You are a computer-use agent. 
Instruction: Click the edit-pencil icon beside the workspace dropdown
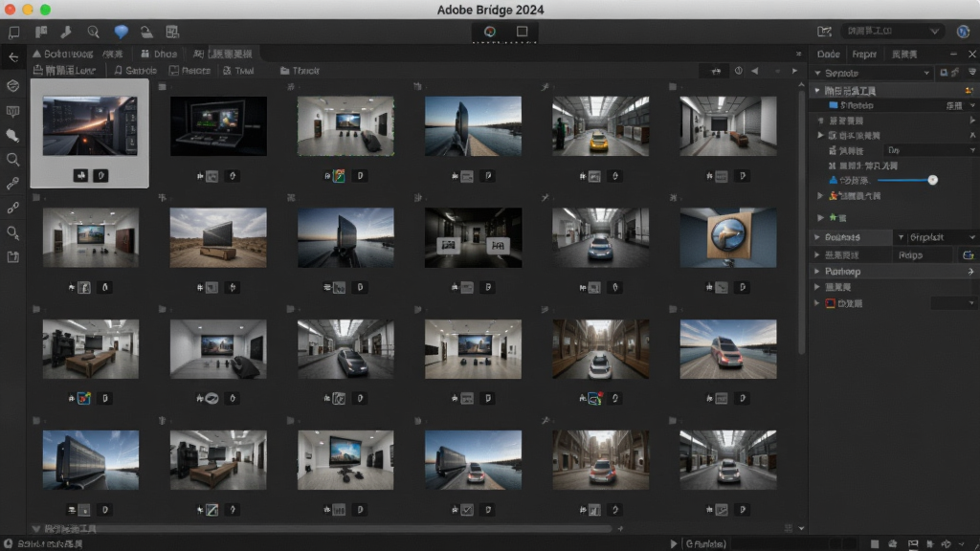[x=824, y=32]
